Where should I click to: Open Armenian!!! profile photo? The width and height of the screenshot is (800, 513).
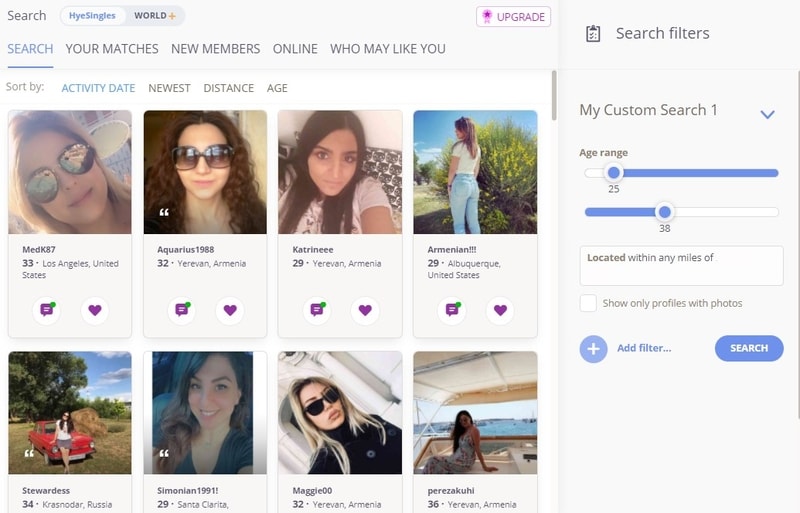coord(475,172)
